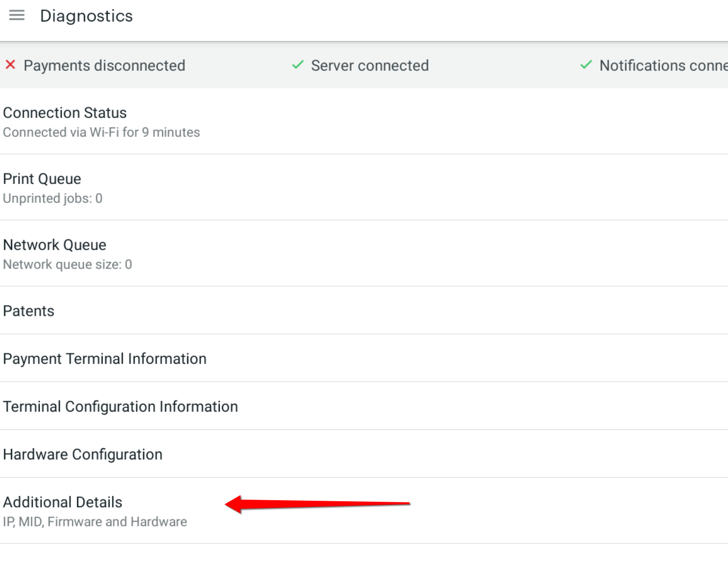This screenshot has width=728, height=561.
Task: Click the Diagnostics title in the header
Action: [x=86, y=16]
